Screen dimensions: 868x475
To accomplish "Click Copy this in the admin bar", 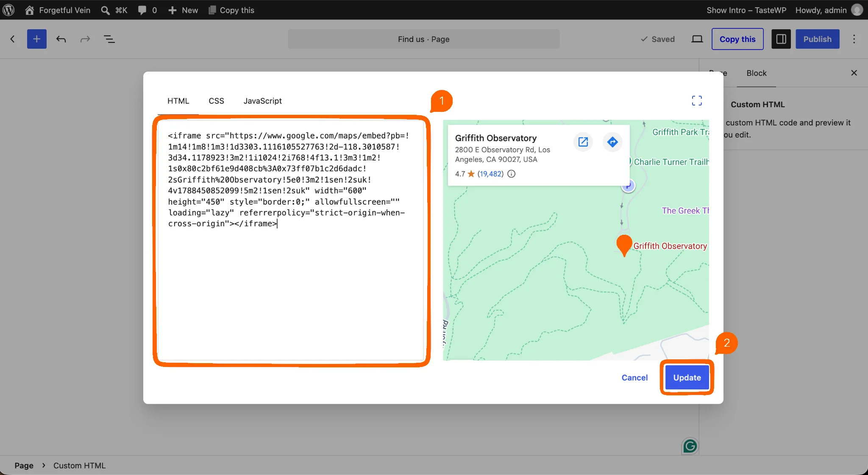I will click(x=231, y=10).
